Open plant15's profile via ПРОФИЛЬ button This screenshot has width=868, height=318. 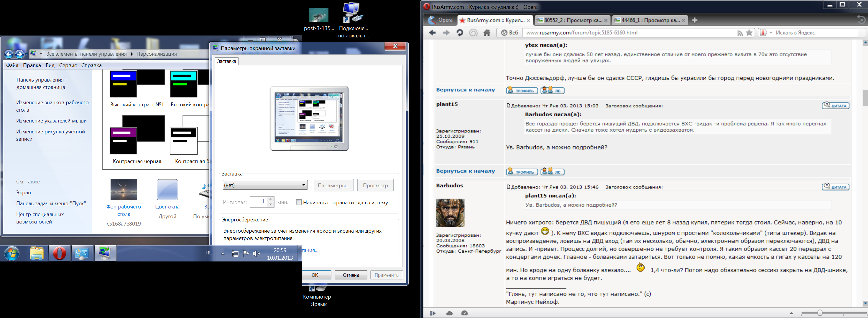[522, 172]
